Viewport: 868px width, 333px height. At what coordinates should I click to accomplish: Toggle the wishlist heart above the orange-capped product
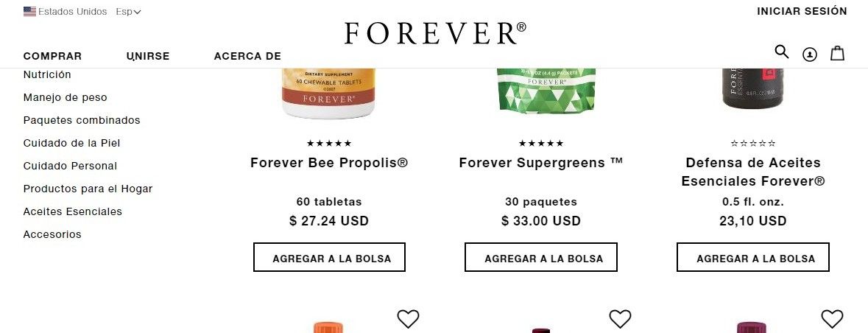(x=408, y=318)
